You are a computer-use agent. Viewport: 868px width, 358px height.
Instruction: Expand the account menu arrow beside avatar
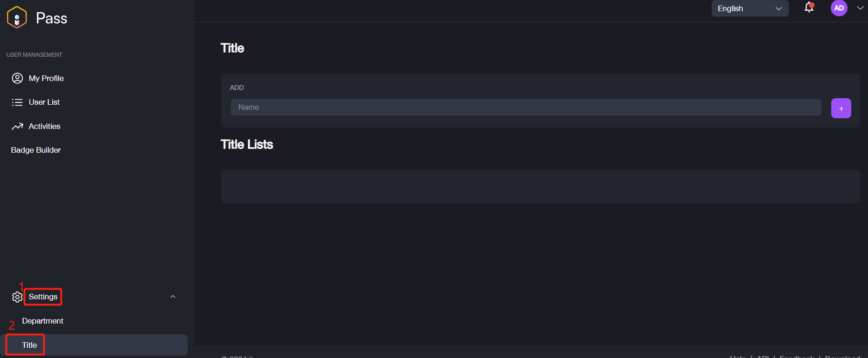(x=860, y=8)
